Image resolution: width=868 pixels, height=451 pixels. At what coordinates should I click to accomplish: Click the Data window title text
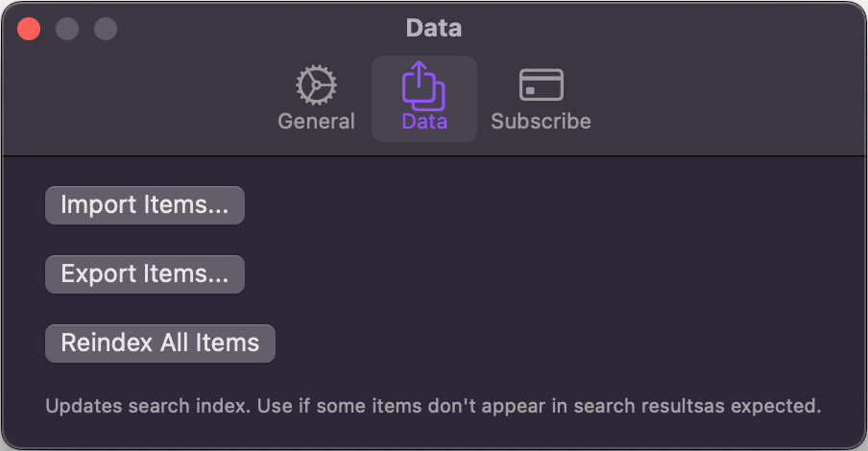tap(433, 28)
